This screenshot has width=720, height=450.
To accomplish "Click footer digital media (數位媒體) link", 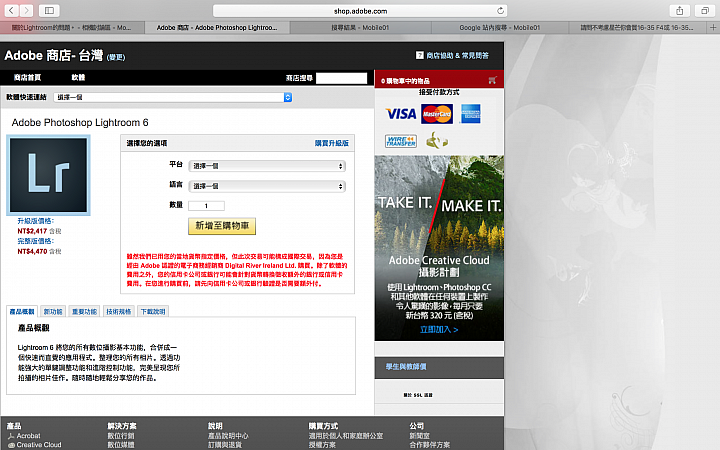I will coord(121,445).
